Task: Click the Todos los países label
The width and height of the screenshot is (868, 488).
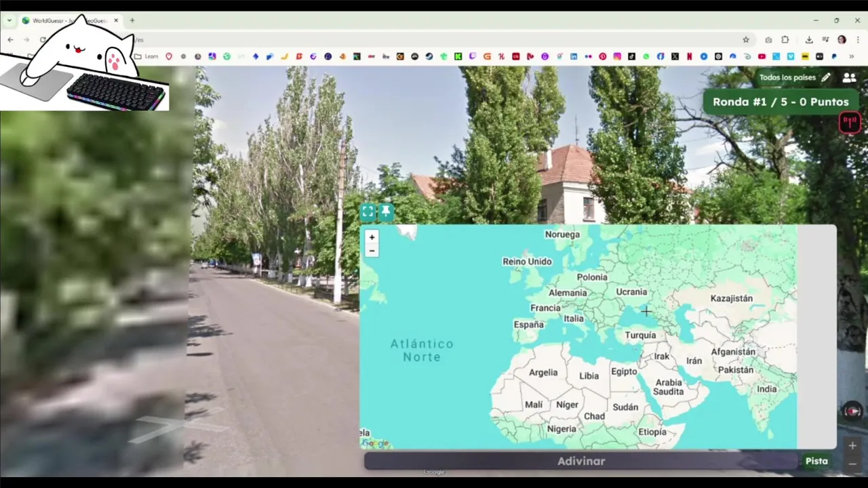Action: tap(787, 77)
